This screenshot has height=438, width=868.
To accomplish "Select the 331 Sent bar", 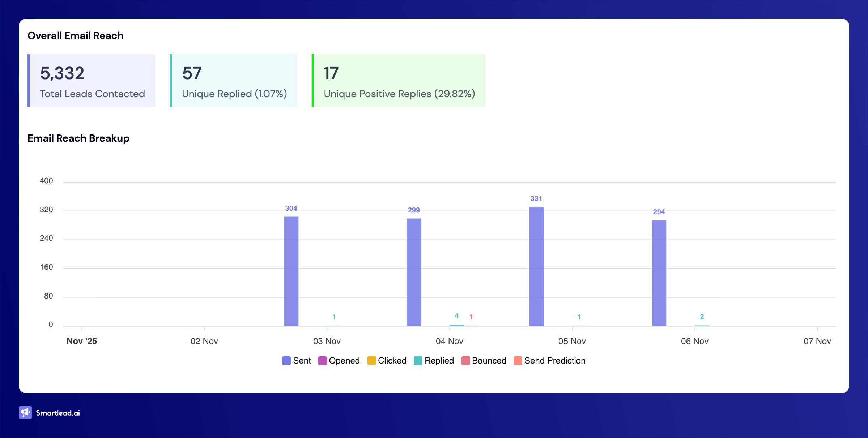I will [x=536, y=266].
